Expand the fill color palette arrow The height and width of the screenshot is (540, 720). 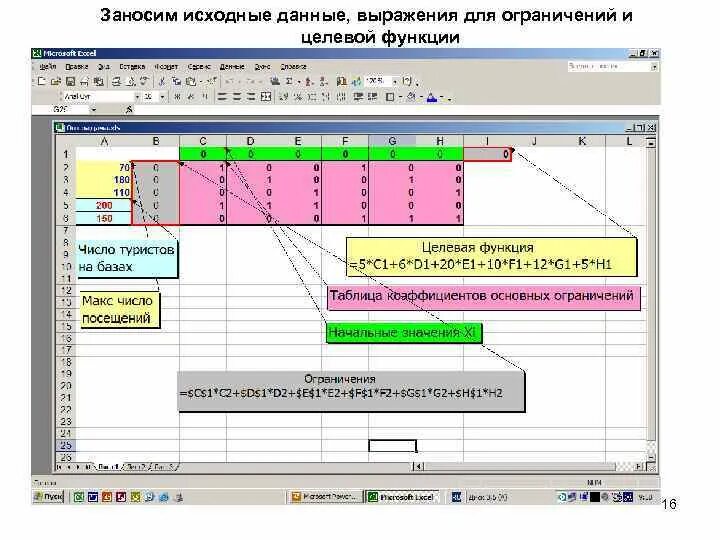pyautogui.click(x=421, y=97)
